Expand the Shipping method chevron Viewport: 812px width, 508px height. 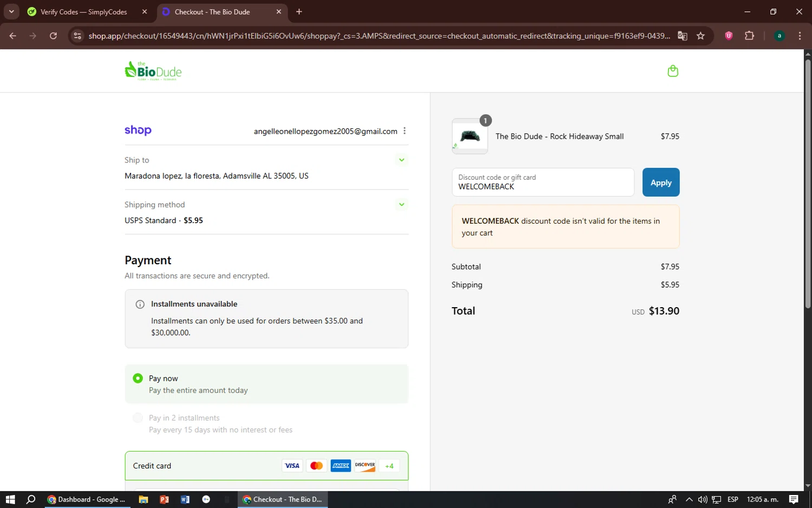(x=402, y=204)
